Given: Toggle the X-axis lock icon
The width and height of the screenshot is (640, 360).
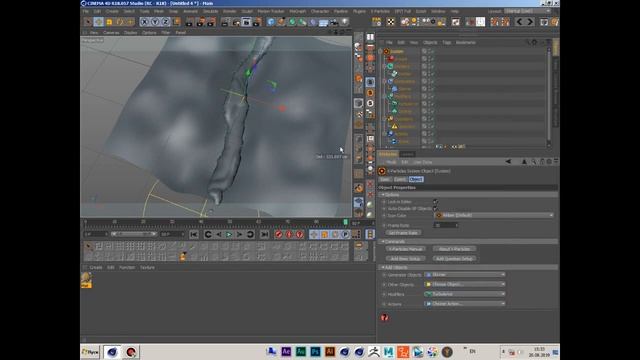Looking at the screenshot, I should [144, 22].
